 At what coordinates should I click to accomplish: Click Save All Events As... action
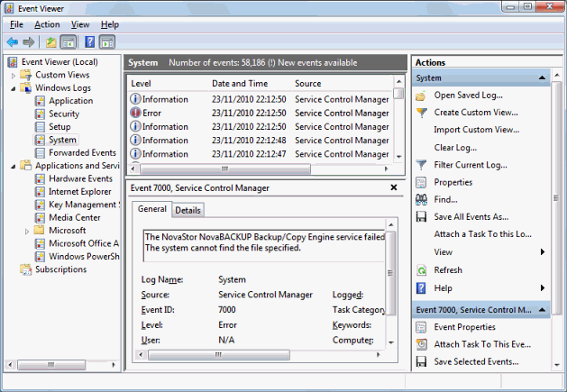point(471,217)
